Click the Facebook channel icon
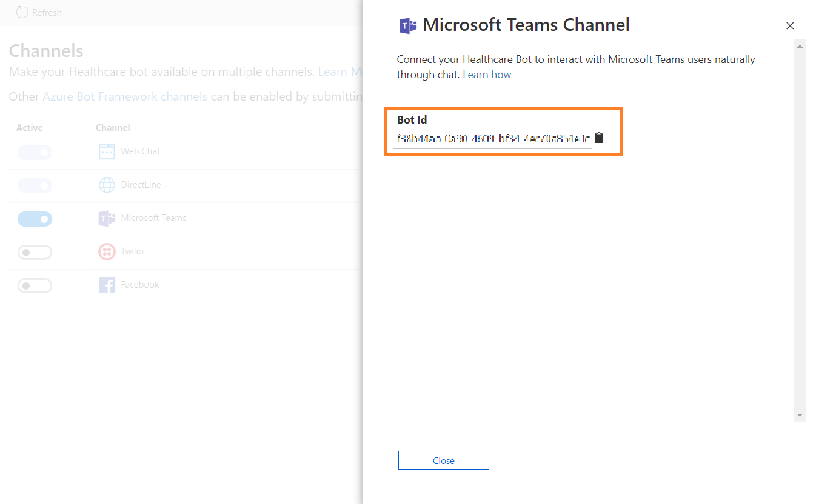 pos(107,285)
